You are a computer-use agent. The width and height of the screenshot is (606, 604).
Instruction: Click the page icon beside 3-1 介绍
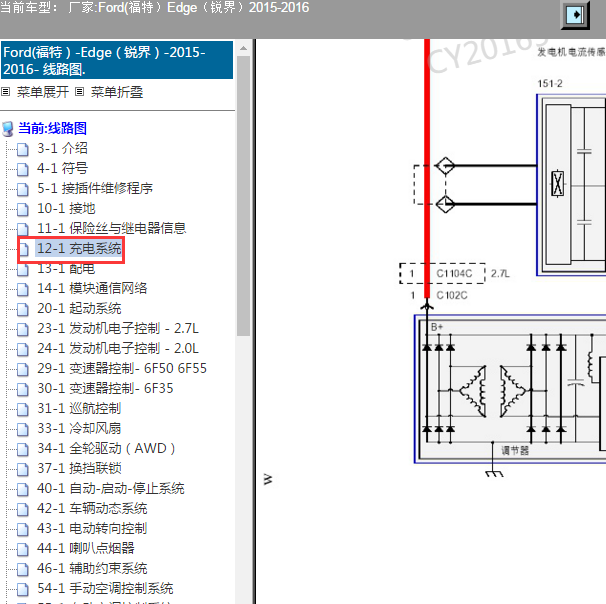(x=23, y=149)
